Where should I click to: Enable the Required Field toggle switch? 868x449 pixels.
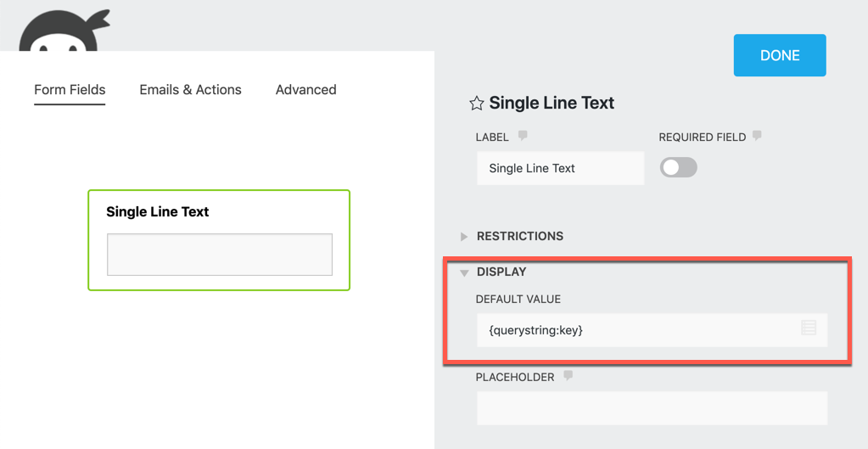pyautogui.click(x=679, y=167)
